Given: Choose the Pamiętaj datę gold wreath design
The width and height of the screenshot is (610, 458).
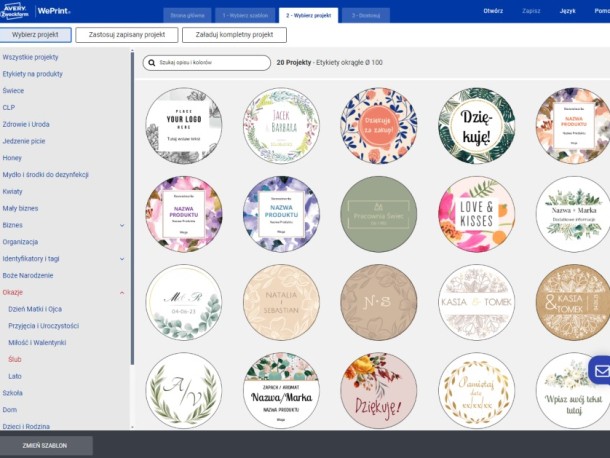Looking at the screenshot, I should pos(476,391).
